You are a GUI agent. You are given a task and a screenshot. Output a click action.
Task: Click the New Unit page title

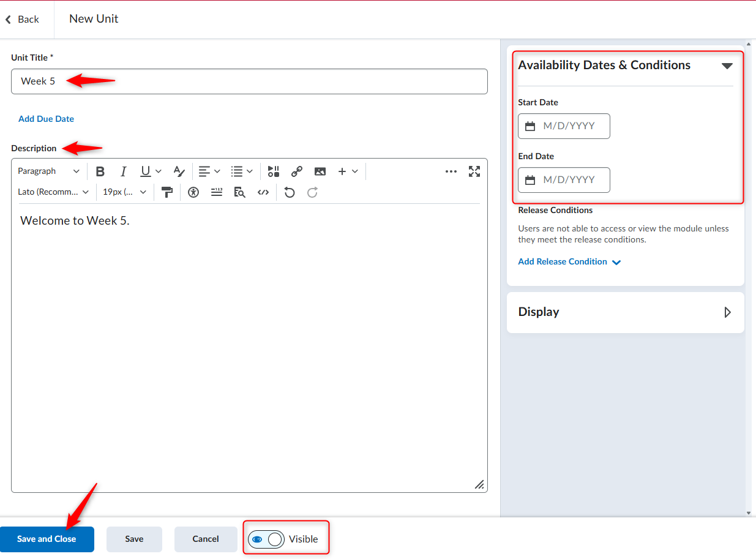coord(94,19)
